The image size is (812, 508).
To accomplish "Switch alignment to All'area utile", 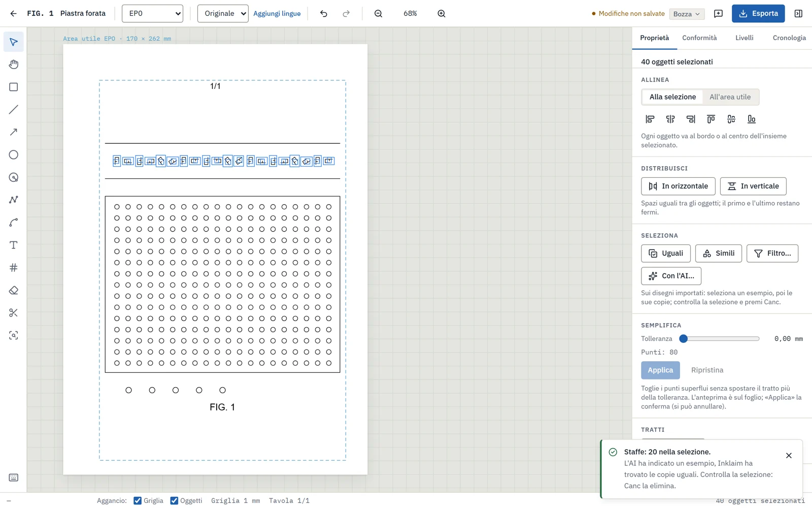I will point(730,97).
